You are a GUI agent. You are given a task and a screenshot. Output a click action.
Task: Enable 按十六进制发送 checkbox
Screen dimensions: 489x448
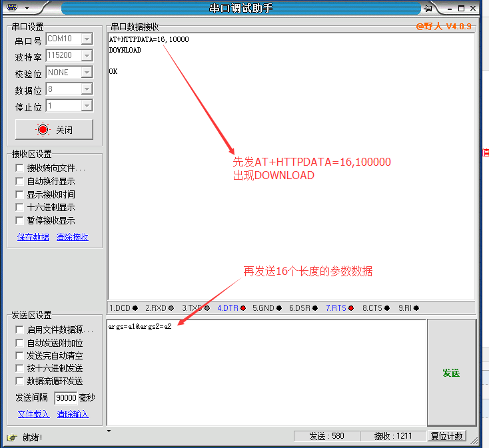(x=19, y=369)
